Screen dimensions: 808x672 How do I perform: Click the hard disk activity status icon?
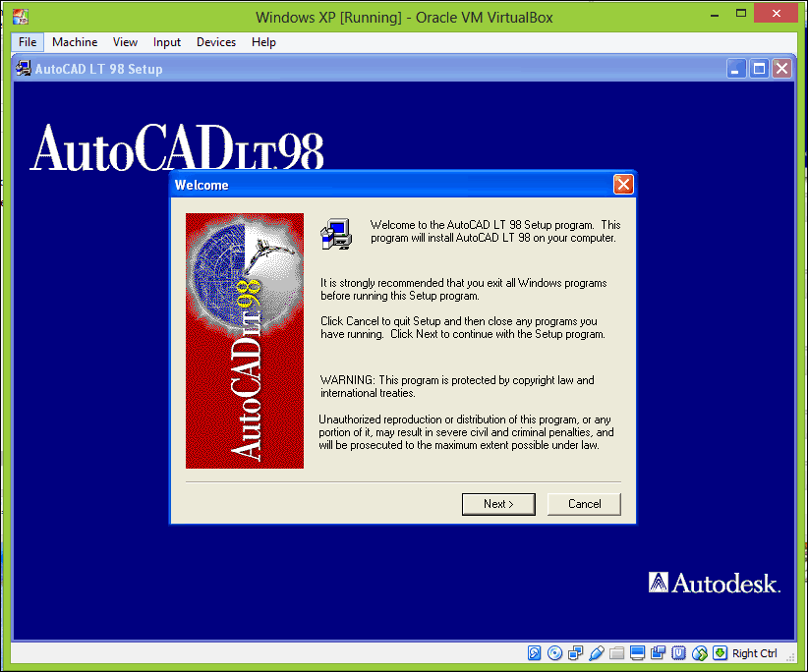[x=534, y=653]
